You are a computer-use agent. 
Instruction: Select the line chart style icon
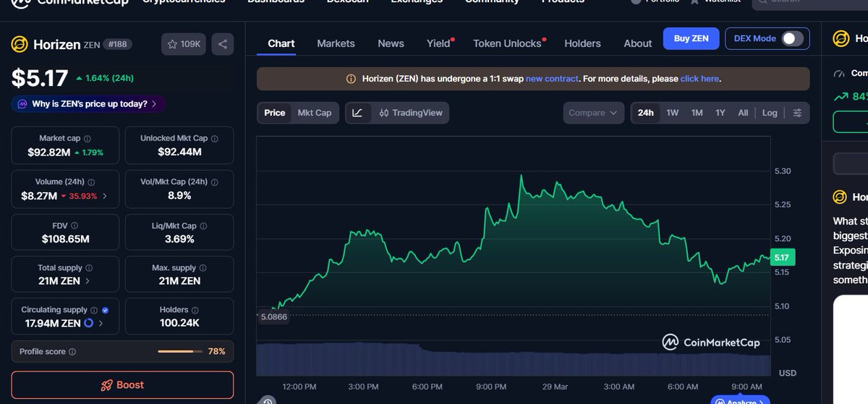point(358,113)
